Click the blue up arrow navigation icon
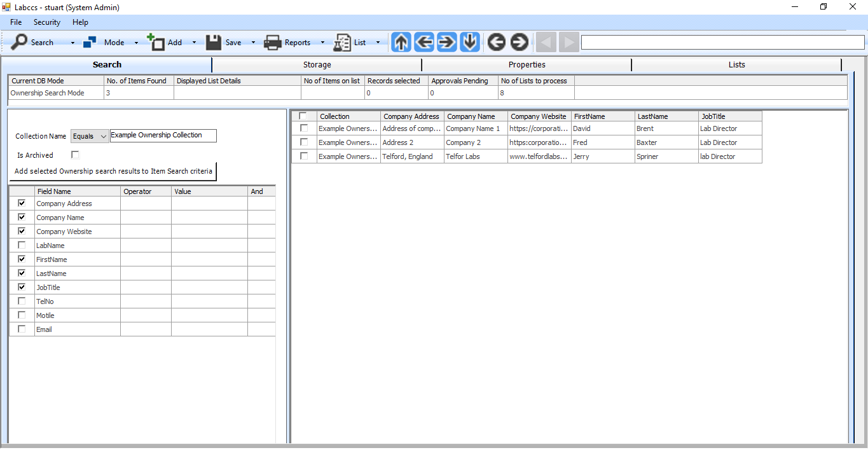868x449 pixels. (401, 43)
